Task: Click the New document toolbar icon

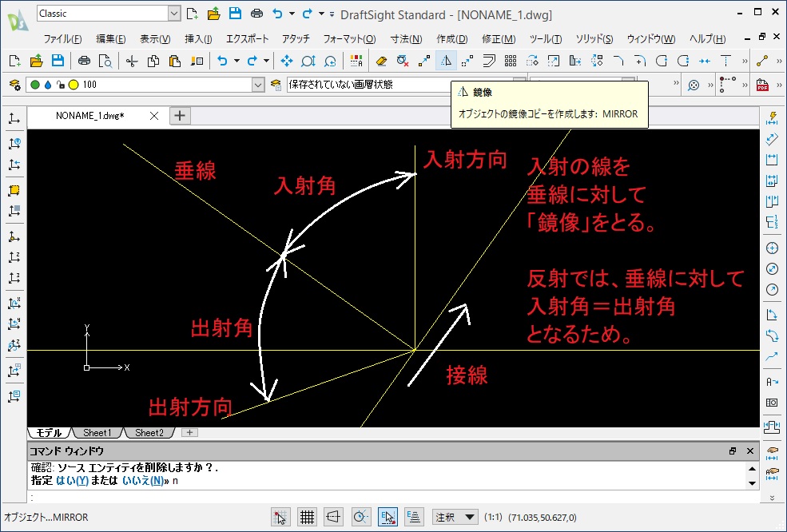Action: point(14,62)
